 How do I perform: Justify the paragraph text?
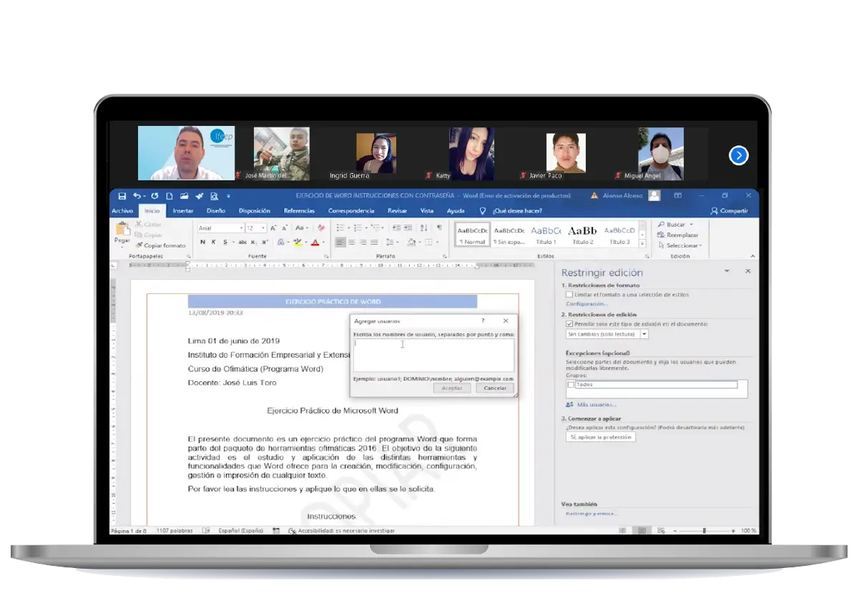click(373, 243)
